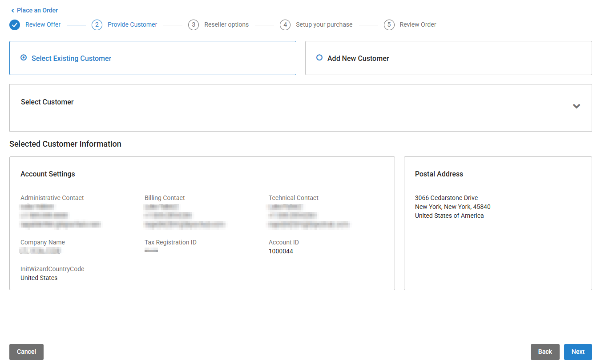Screen dimensions: 597x364
Task: Open the Setup your purchase step
Action: click(324, 25)
